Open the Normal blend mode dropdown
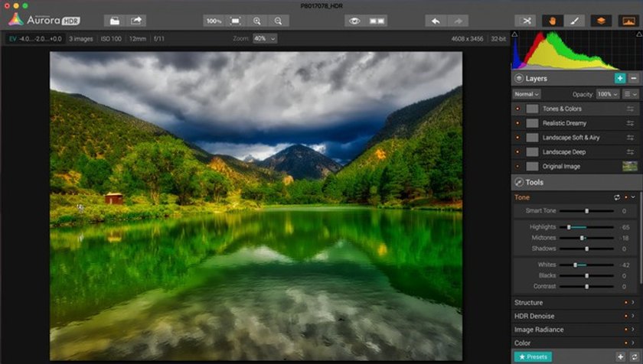The image size is (643, 364). pos(527,94)
